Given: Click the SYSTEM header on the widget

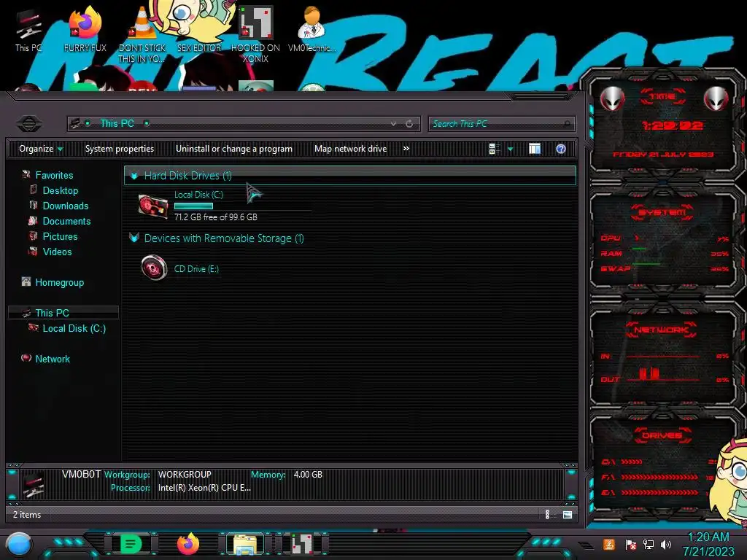Looking at the screenshot, I should coord(662,212).
